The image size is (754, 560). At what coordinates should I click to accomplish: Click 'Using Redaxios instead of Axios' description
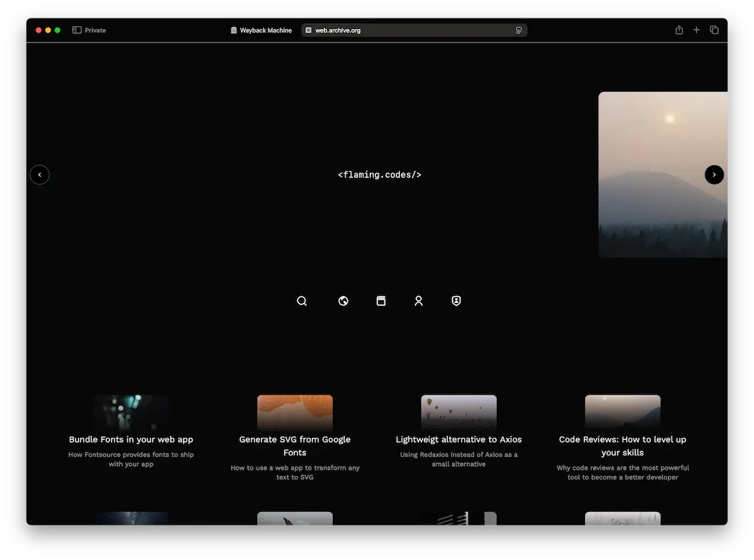point(459,459)
